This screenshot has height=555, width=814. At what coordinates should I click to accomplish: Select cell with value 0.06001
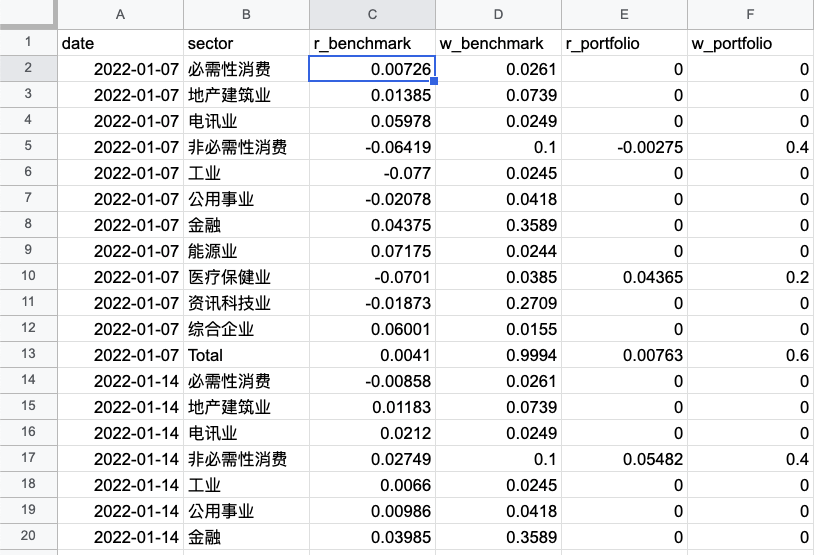372,329
